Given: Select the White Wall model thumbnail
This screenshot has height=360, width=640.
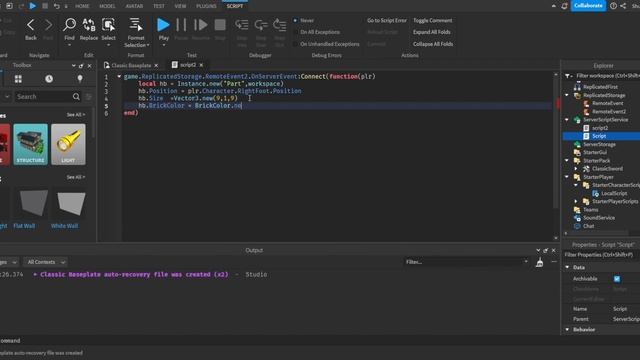Looking at the screenshot, I should pyautogui.click(x=71, y=208).
